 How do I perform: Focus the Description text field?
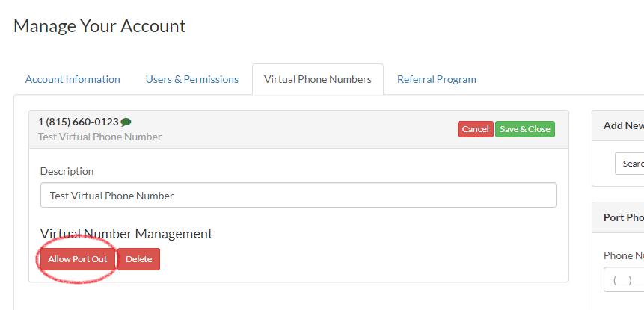pyautogui.click(x=298, y=196)
